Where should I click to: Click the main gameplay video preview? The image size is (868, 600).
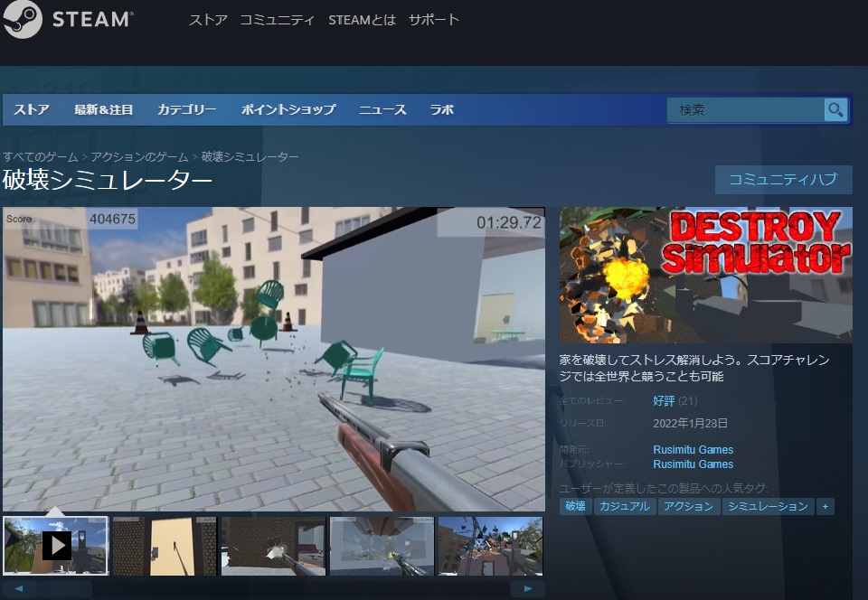tap(274, 359)
